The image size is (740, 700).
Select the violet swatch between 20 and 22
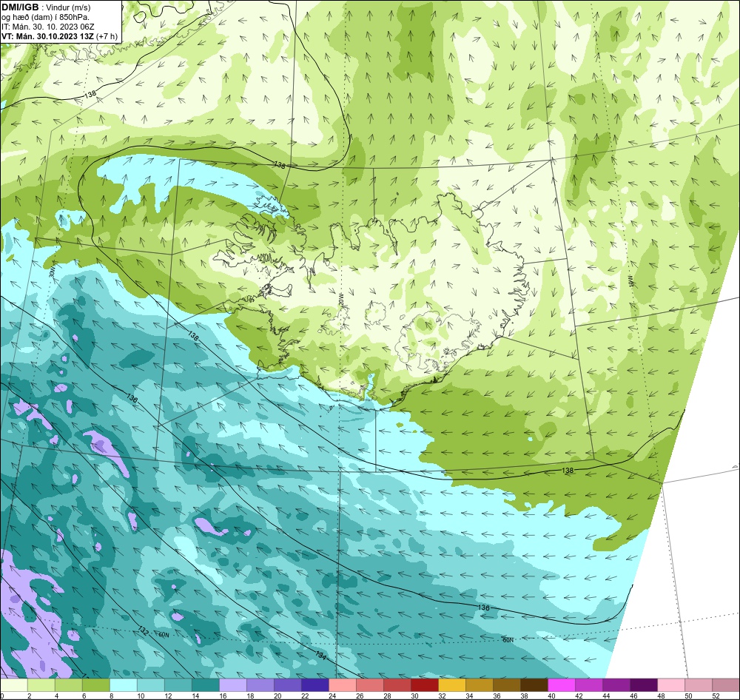288,684
